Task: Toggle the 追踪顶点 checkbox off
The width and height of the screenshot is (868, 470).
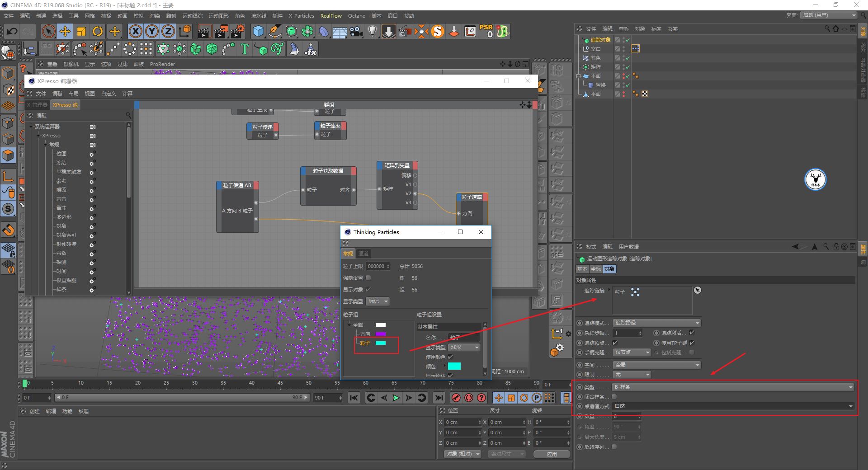Action: [x=615, y=343]
